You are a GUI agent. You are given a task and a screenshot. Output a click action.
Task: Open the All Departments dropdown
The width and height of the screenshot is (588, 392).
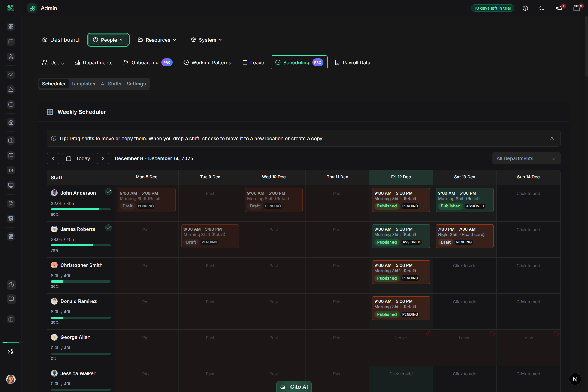(526, 158)
